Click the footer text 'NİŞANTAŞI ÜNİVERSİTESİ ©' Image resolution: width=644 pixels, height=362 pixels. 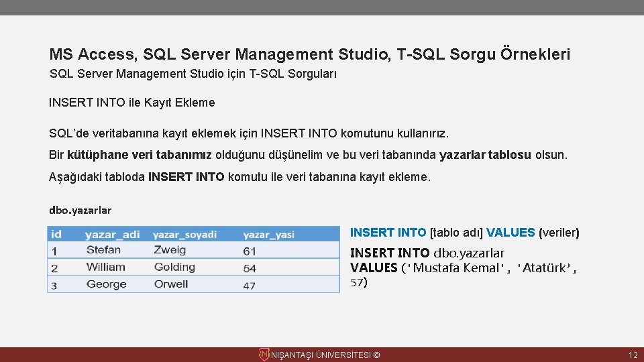(x=325, y=355)
